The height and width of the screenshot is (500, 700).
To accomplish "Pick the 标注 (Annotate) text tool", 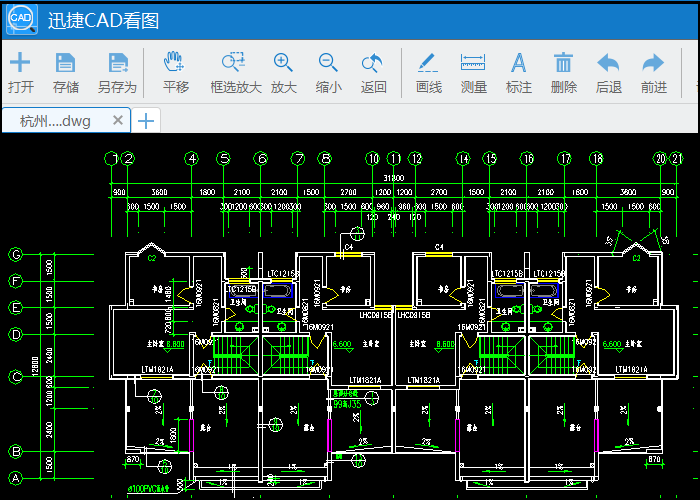I will tap(519, 72).
